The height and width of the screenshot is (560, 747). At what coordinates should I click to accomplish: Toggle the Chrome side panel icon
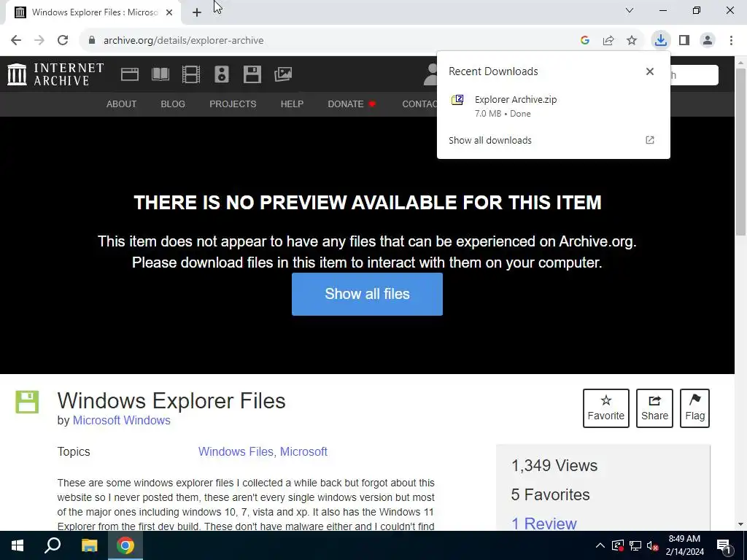(684, 40)
